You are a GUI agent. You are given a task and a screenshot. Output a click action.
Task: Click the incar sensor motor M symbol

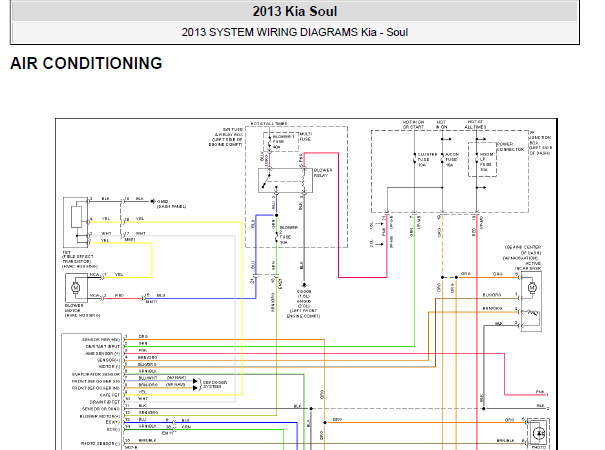532,288
